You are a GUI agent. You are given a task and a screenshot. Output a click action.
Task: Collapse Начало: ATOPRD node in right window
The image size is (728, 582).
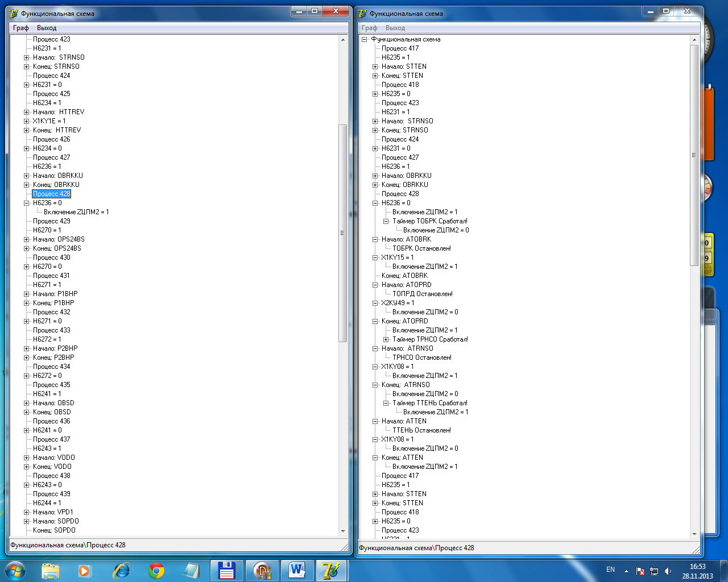[375, 285]
